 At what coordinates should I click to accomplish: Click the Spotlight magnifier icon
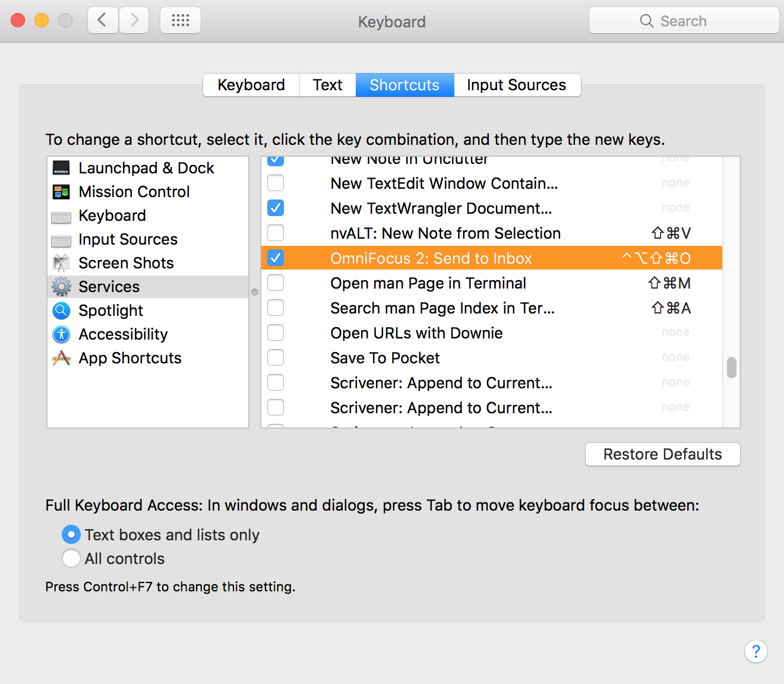(61, 311)
